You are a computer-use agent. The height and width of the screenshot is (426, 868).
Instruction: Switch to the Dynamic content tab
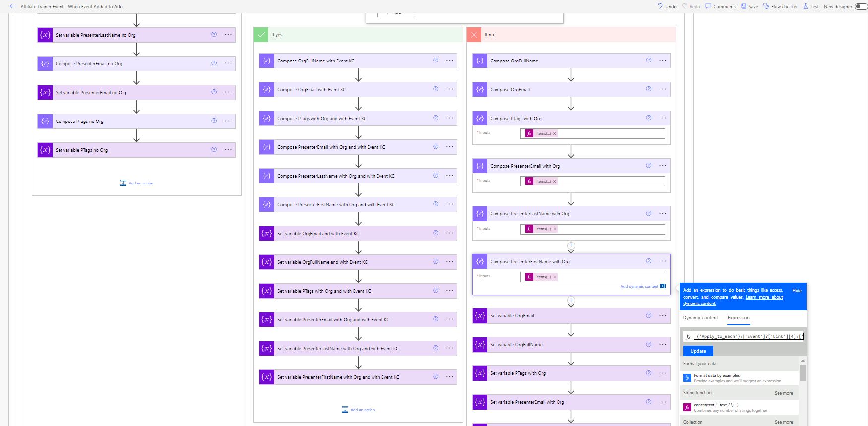pyautogui.click(x=700, y=318)
